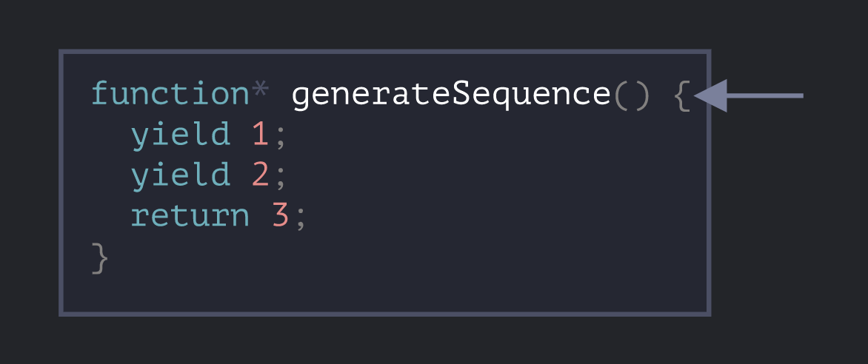Click the generateSequence function name
Viewport: 868px width, 364px height.
pos(452,95)
